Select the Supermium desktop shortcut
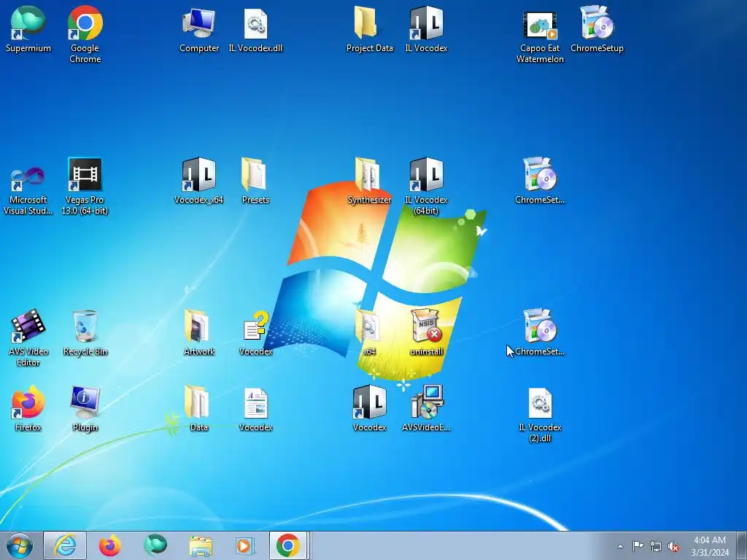 (x=28, y=28)
